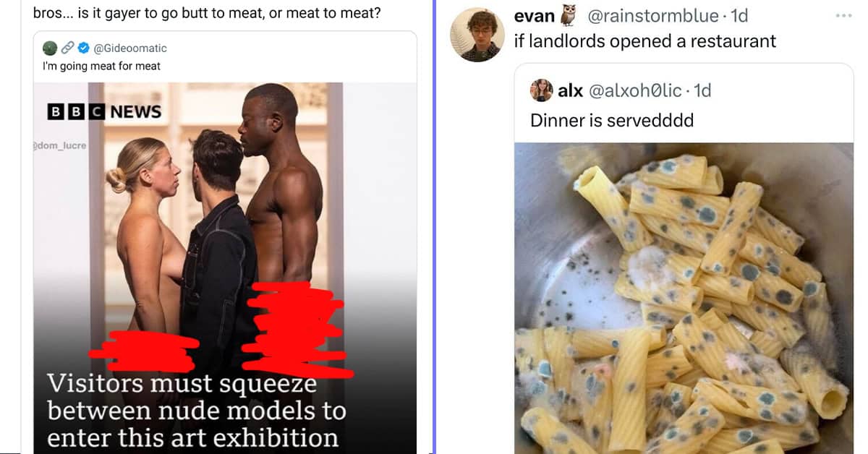Click the 'I'm going meat for meat' quoted text
This screenshot has height=454, width=868.
click(x=101, y=66)
